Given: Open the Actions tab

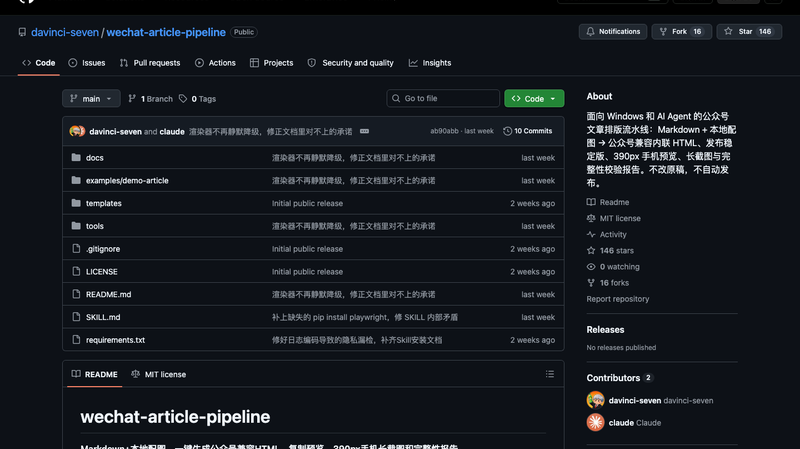Looking at the screenshot, I should (x=215, y=63).
